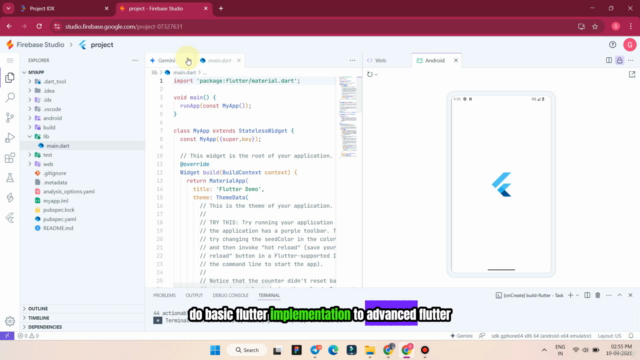The width and height of the screenshot is (640, 360).
Task: Click the taskbar Search box
Action: (247, 350)
